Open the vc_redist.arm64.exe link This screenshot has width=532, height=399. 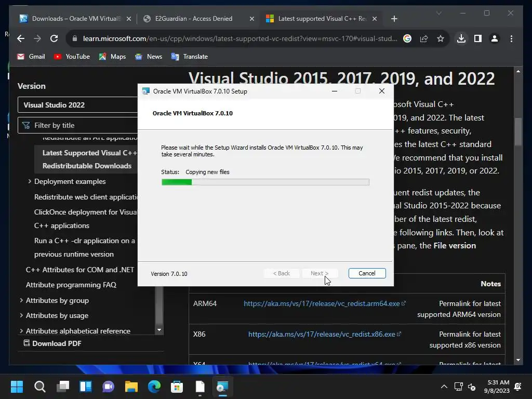[x=324, y=303]
